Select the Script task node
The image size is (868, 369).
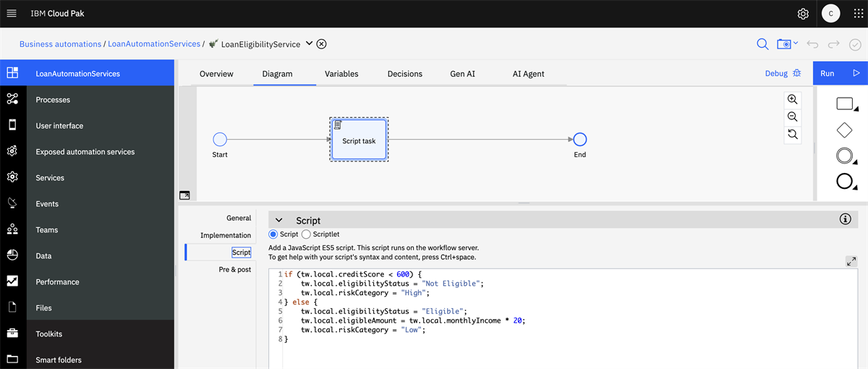tap(359, 140)
